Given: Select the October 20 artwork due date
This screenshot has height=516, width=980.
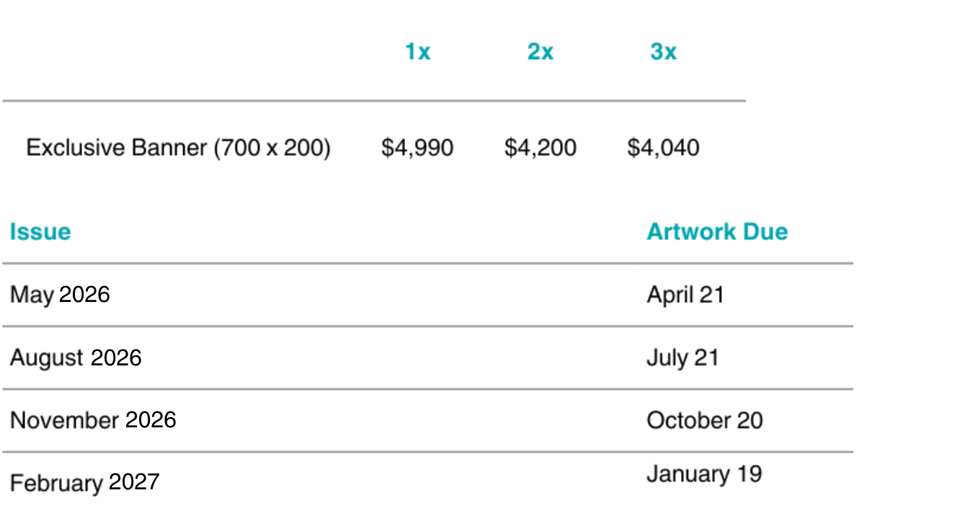Looking at the screenshot, I should click(x=704, y=420).
